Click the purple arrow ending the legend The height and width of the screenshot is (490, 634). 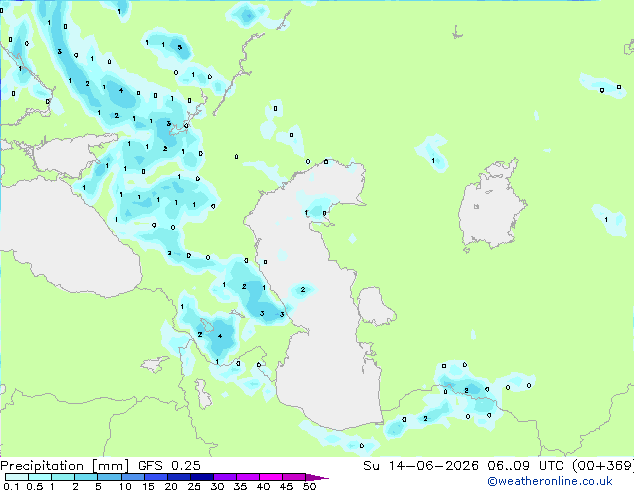[317, 477]
